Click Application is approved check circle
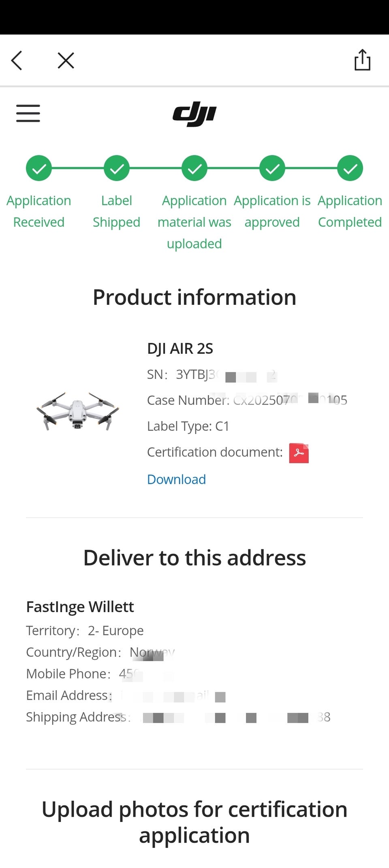The width and height of the screenshot is (389, 868). tap(272, 168)
